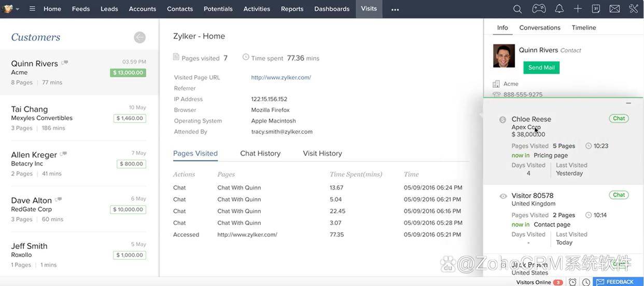Viewport: 644px width, 286px height.
Task: Open the Reports module
Action: [x=292, y=9]
